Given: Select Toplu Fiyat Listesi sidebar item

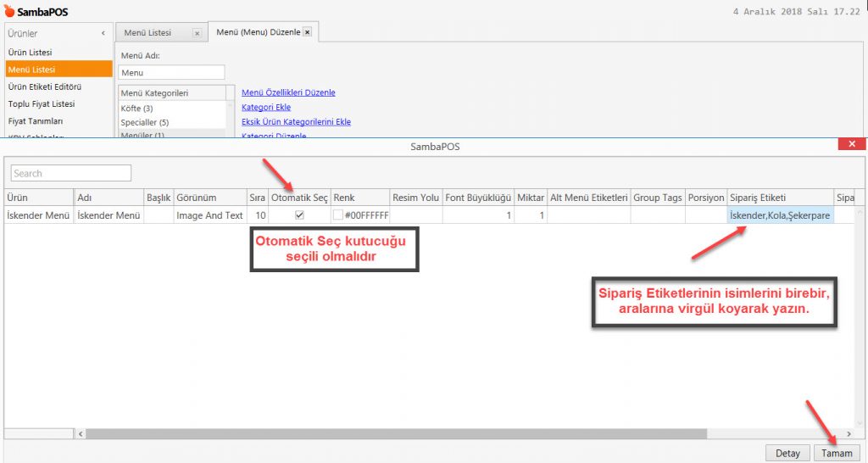Looking at the screenshot, I should 42,103.
